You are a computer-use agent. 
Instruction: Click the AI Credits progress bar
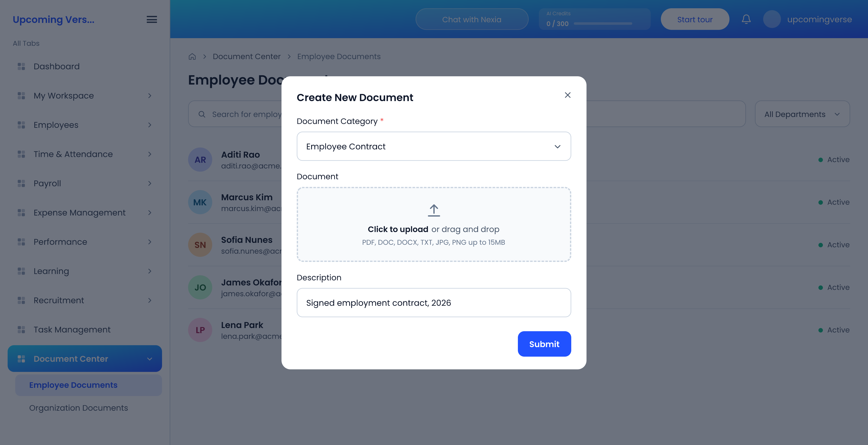(x=603, y=24)
